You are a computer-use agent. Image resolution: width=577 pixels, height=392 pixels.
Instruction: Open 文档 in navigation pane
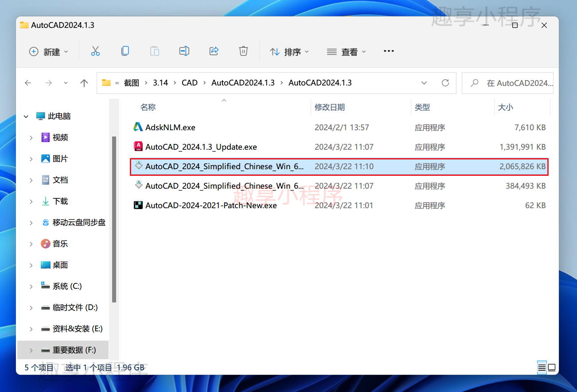coord(60,180)
